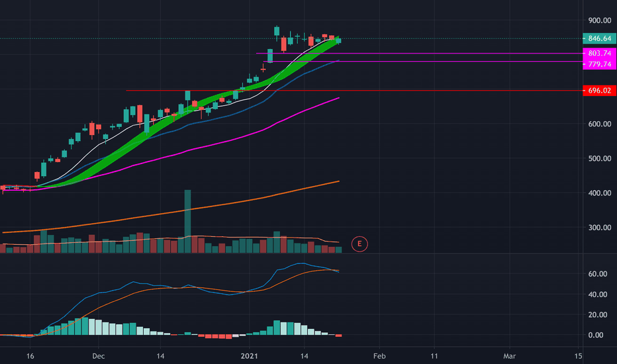Click the '11' date axis label
The height and width of the screenshot is (364, 617).
pyautogui.click(x=434, y=356)
